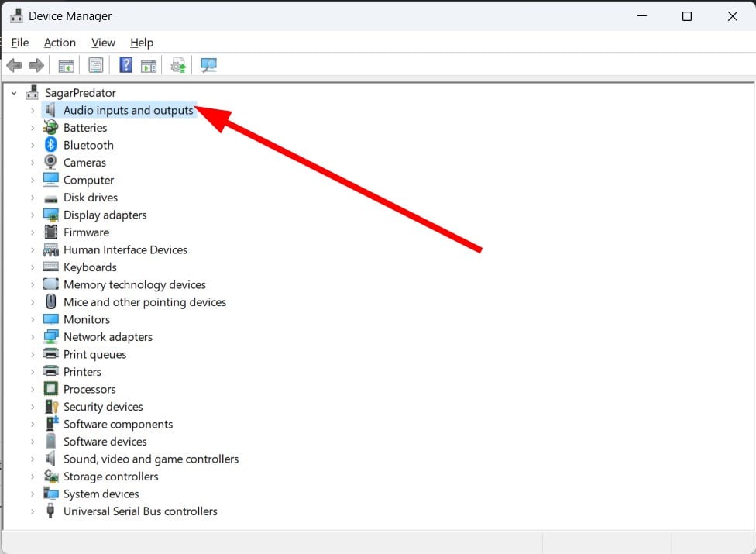Select Sound, video and game controllers label

[x=151, y=459]
